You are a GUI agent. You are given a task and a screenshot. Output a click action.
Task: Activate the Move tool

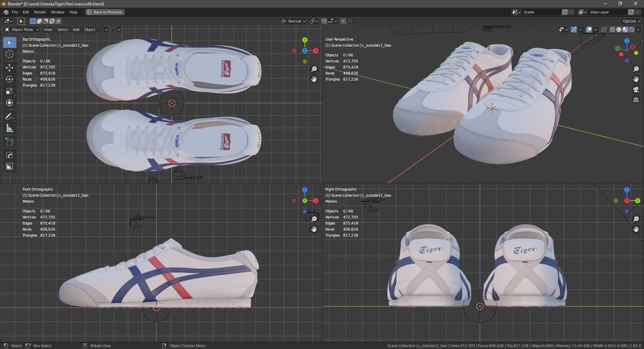pos(9,68)
